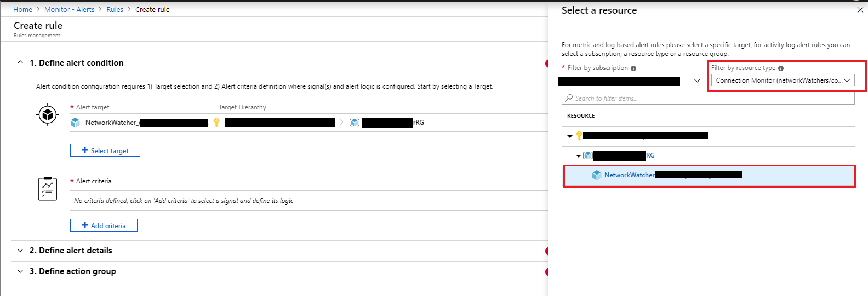Select the NetworkWatcher resource in the tree

click(709, 176)
